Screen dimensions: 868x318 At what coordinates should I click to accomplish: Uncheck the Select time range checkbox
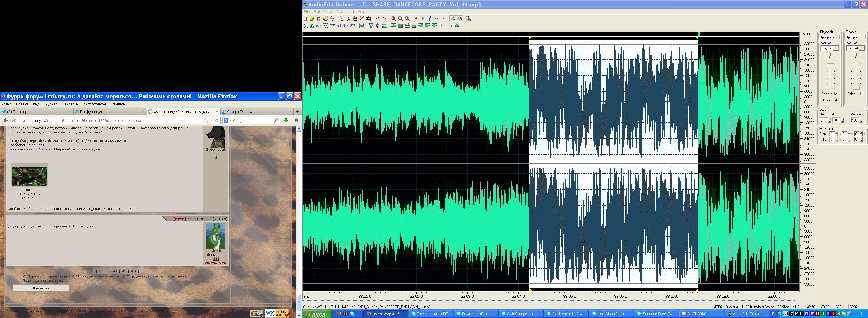pyautogui.click(x=821, y=129)
